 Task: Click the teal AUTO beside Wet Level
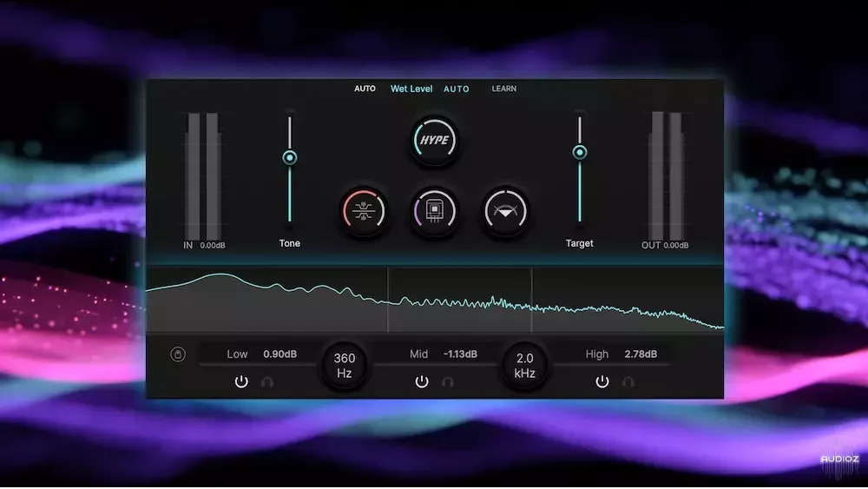click(x=457, y=89)
